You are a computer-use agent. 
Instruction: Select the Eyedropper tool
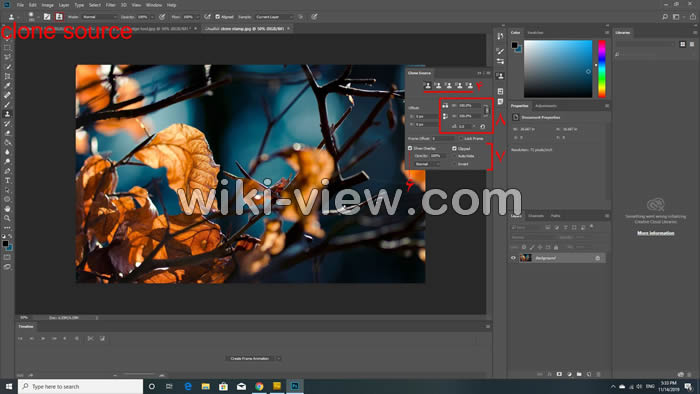(7, 86)
